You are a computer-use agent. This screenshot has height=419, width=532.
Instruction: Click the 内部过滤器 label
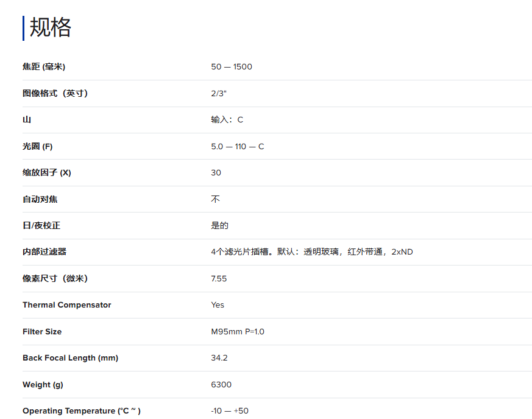click(44, 252)
